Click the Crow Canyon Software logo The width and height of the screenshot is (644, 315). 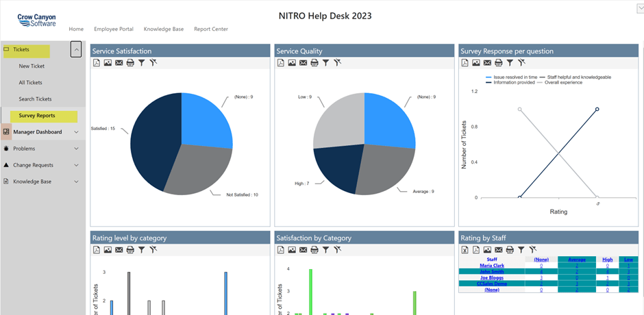pos(36,20)
